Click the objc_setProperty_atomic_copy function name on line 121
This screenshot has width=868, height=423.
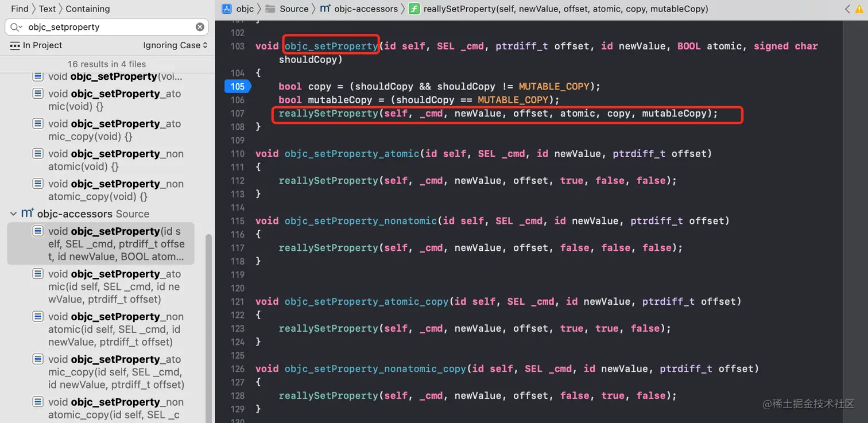366,301
